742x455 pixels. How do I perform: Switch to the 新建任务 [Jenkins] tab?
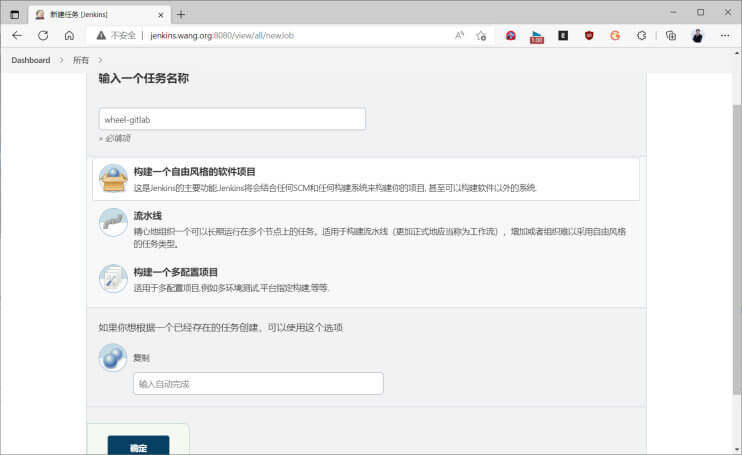click(x=97, y=15)
